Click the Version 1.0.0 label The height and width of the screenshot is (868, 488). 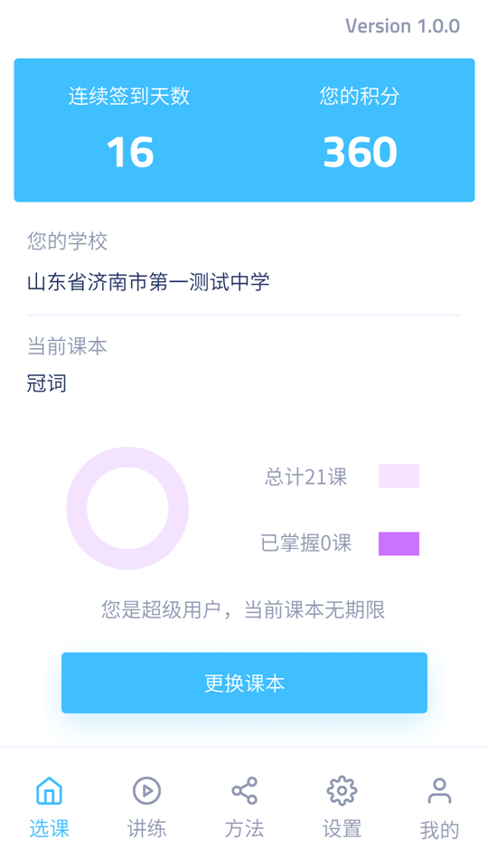(403, 25)
